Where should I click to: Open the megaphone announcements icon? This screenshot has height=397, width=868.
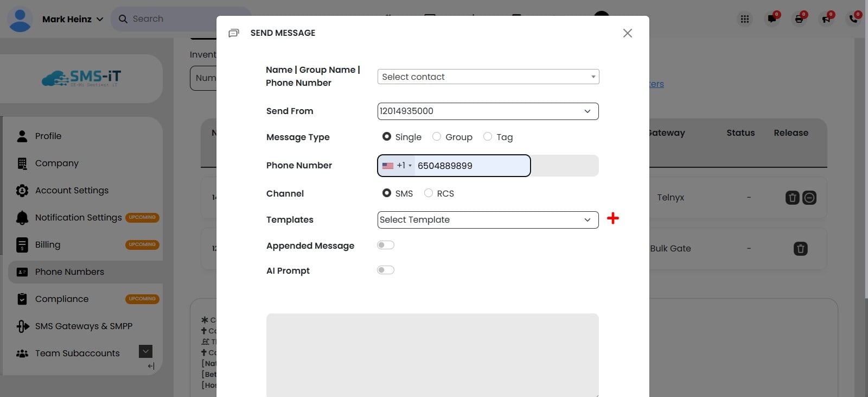[x=826, y=19]
